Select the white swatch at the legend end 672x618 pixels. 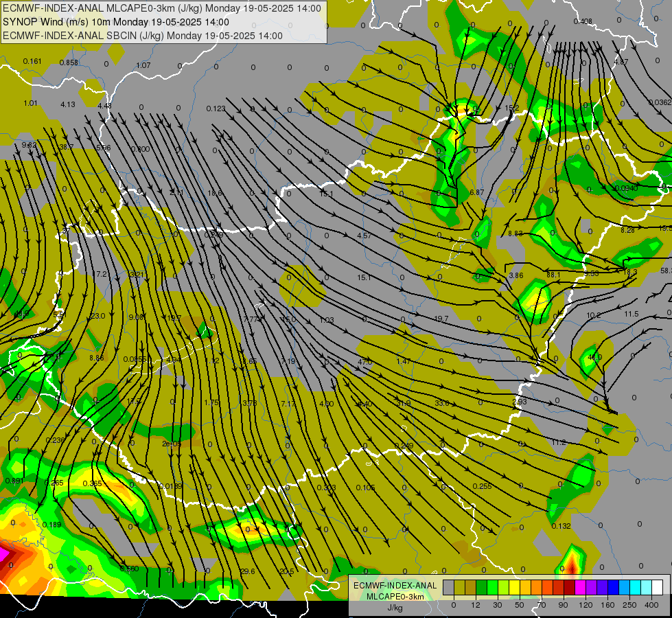(658, 588)
